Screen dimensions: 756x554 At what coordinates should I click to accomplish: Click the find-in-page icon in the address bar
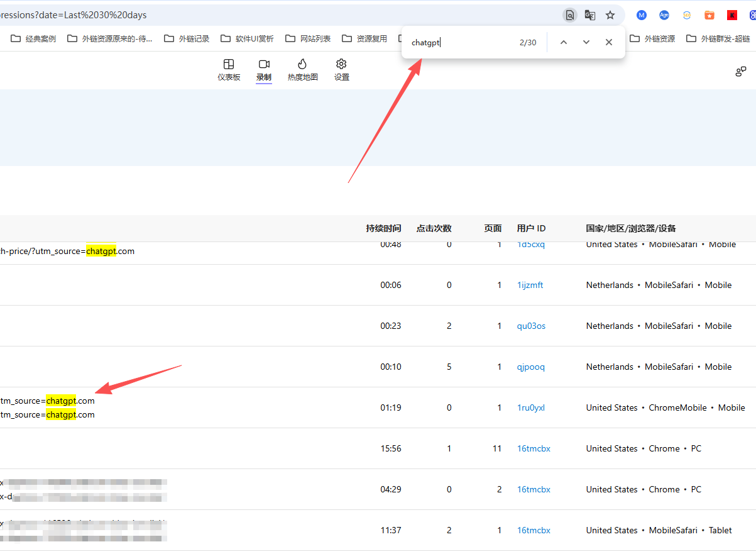point(569,15)
